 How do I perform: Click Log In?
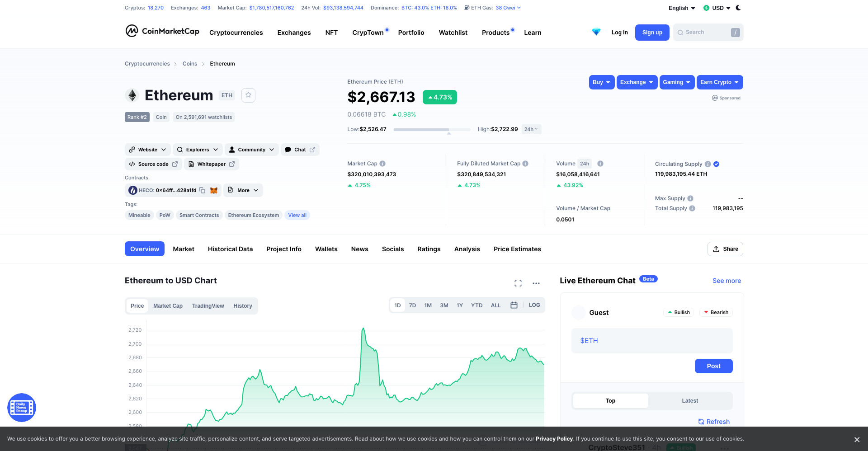tap(619, 33)
